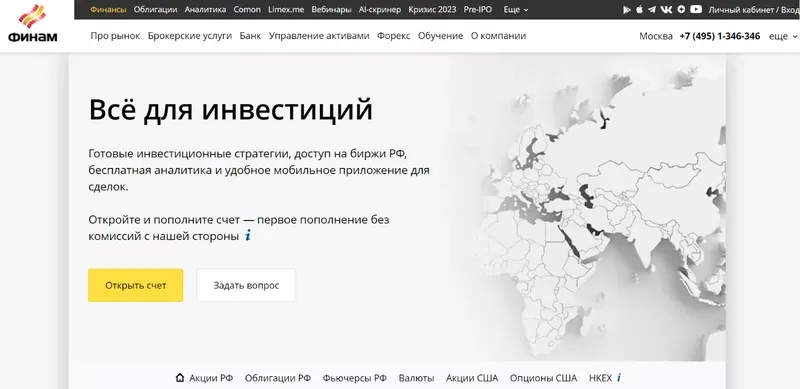Switch to the Акции США tab
The width and height of the screenshot is (800, 389).
472,378
